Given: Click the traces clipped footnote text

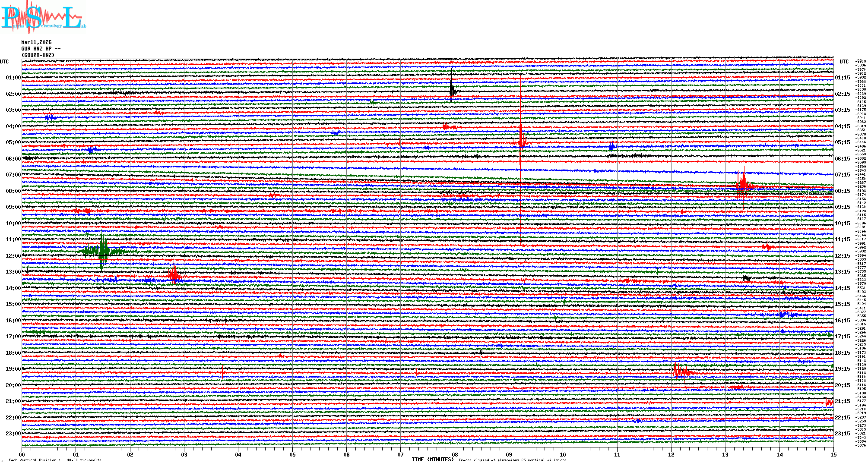Looking at the screenshot, I should (x=512, y=460).
